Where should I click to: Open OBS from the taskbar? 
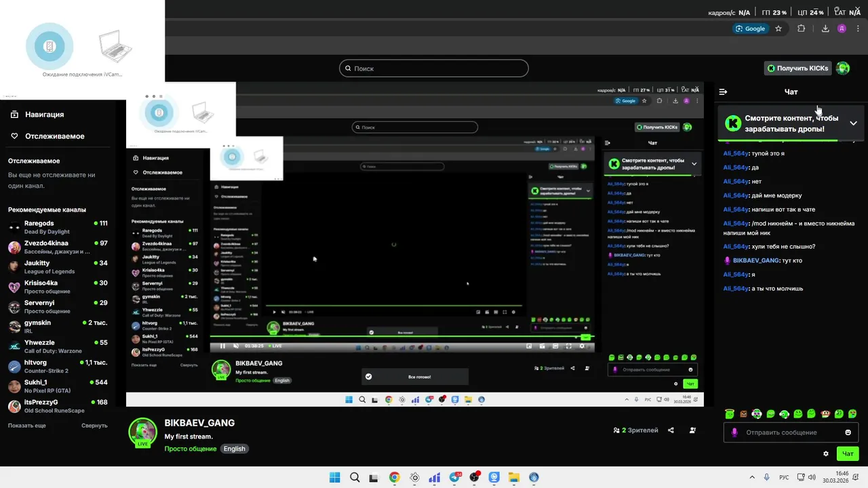475,477
